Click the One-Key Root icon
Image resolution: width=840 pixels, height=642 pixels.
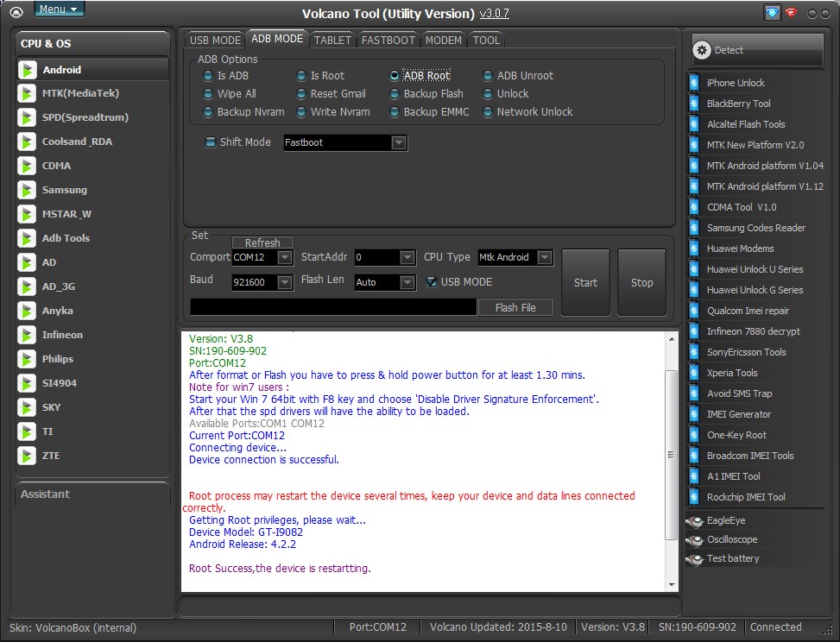pyautogui.click(x=694, y=435)
